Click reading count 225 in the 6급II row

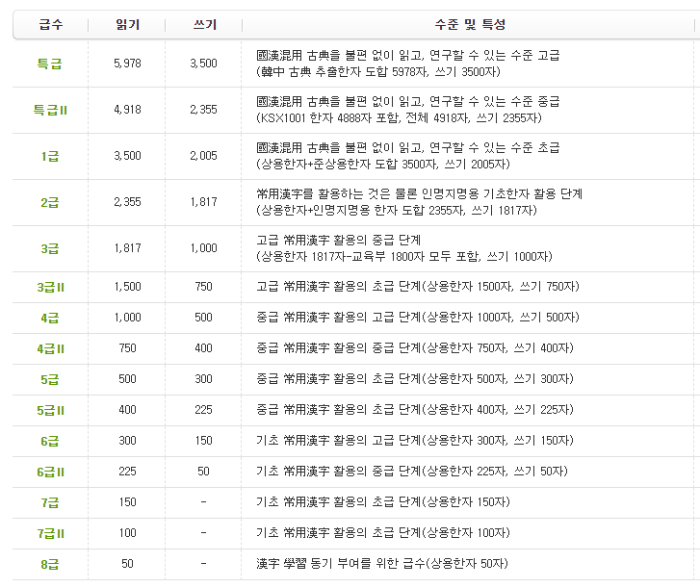click(x=127, y=472)
